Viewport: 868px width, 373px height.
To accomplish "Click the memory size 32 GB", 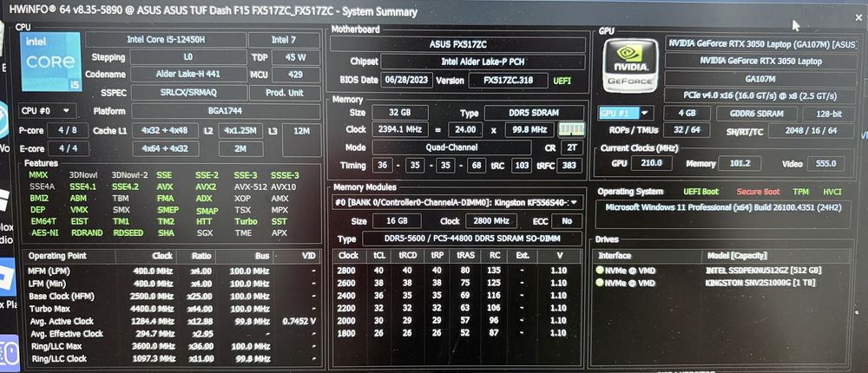I will click(x=399, y=113).
